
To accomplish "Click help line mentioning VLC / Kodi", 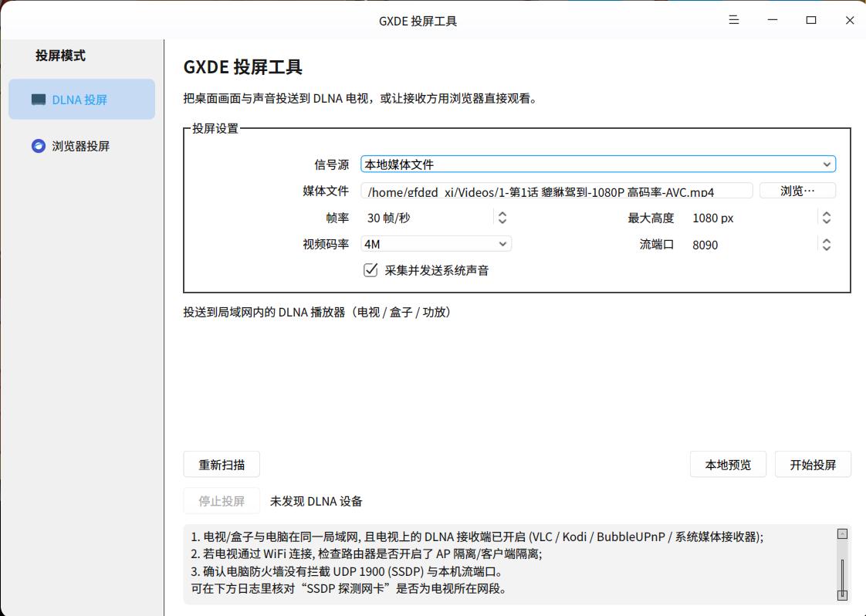I will [x=477, y=536].
